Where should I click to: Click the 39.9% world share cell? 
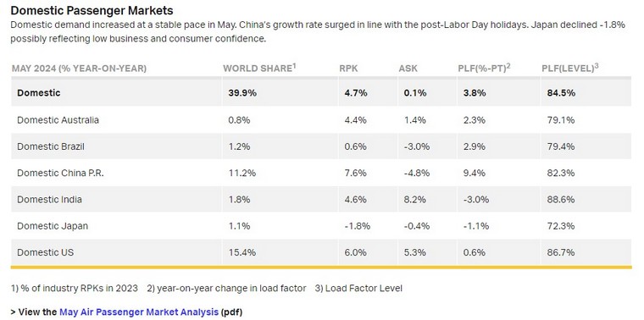click(242, 93)
